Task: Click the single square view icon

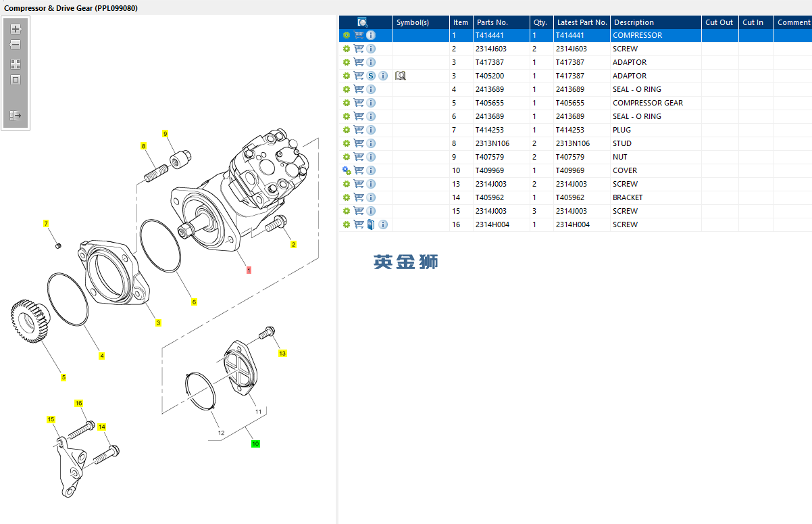Action: click(16, 80)
